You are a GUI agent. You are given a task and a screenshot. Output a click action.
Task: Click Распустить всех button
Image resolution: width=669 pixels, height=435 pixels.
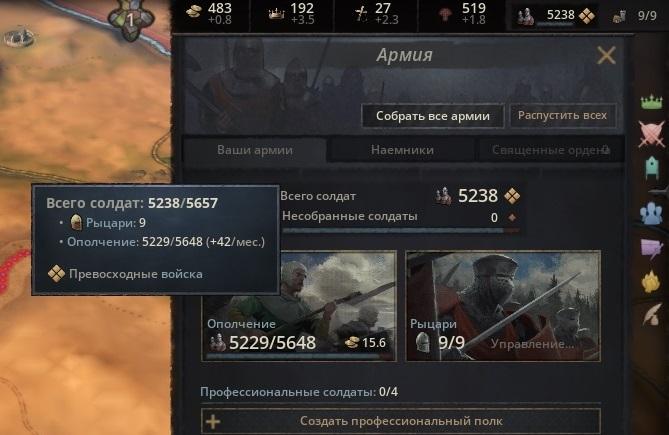click(562, 116)
